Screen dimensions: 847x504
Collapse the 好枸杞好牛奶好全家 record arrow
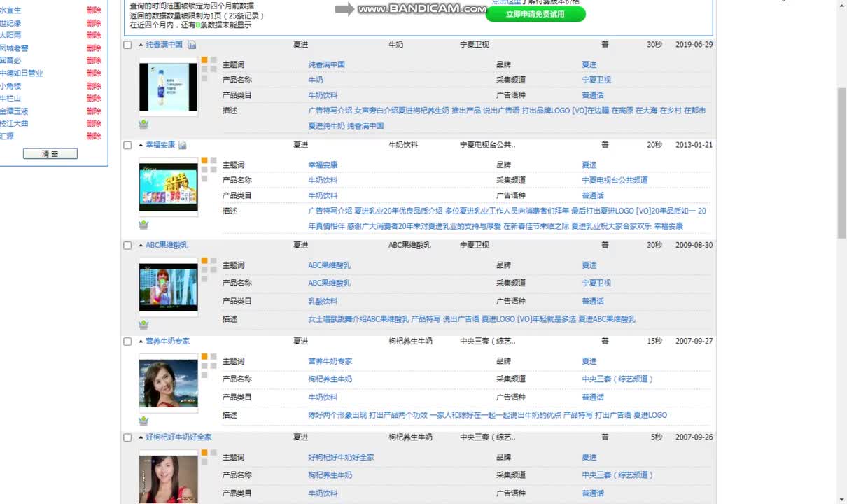point(141,437)
